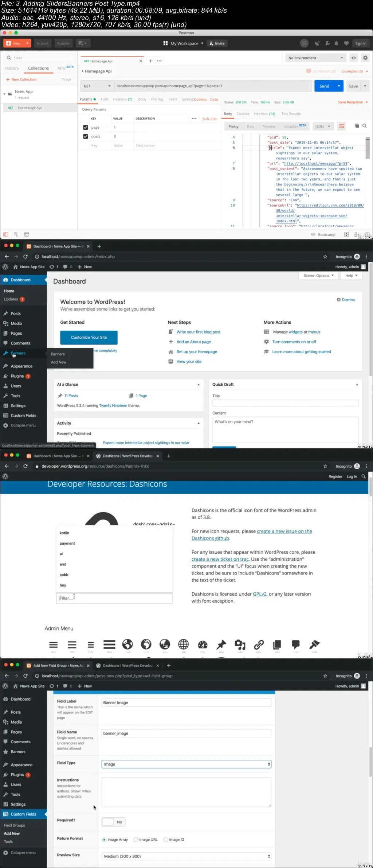Click the Postman request URL field
Screen dimensions: 373x868
pos(213,86)
